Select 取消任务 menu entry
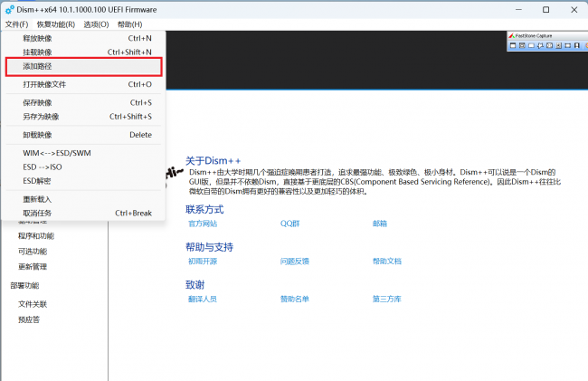The image size is (588, 381). [x=84, y=213]
